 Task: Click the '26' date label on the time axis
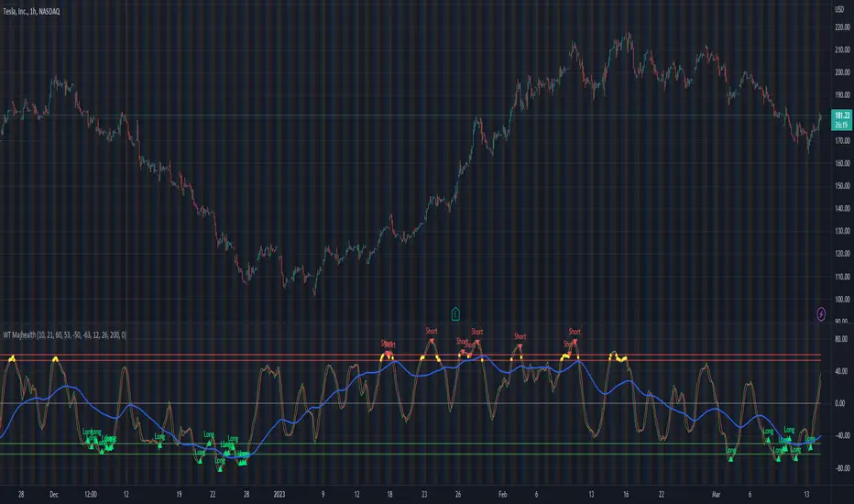coord(458,494)
